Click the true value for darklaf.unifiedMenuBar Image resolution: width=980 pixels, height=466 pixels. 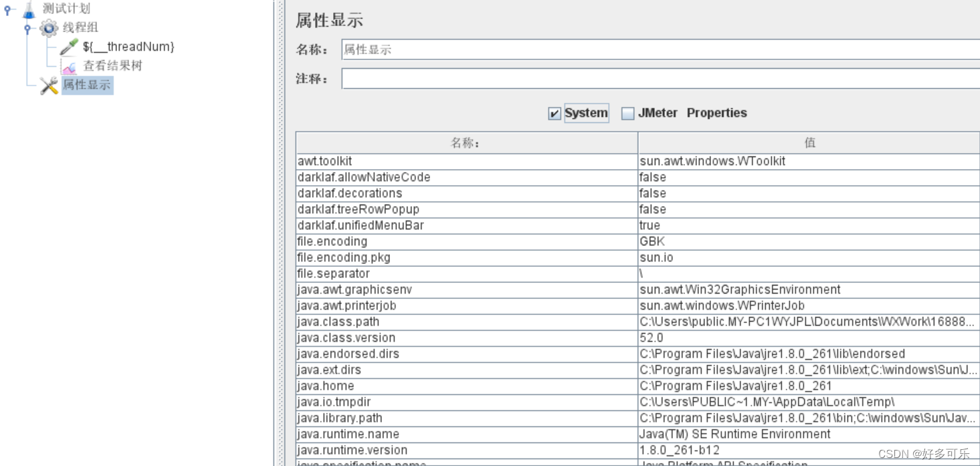coord(809,225)
